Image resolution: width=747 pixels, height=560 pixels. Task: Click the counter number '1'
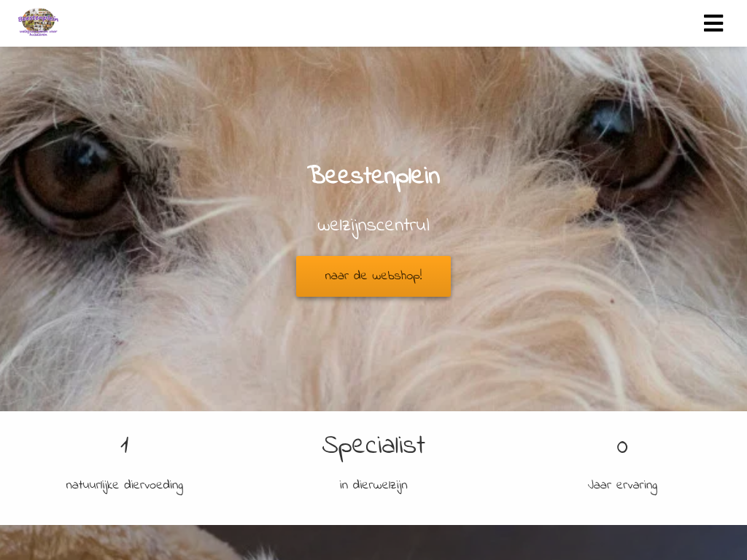point(124,446)
